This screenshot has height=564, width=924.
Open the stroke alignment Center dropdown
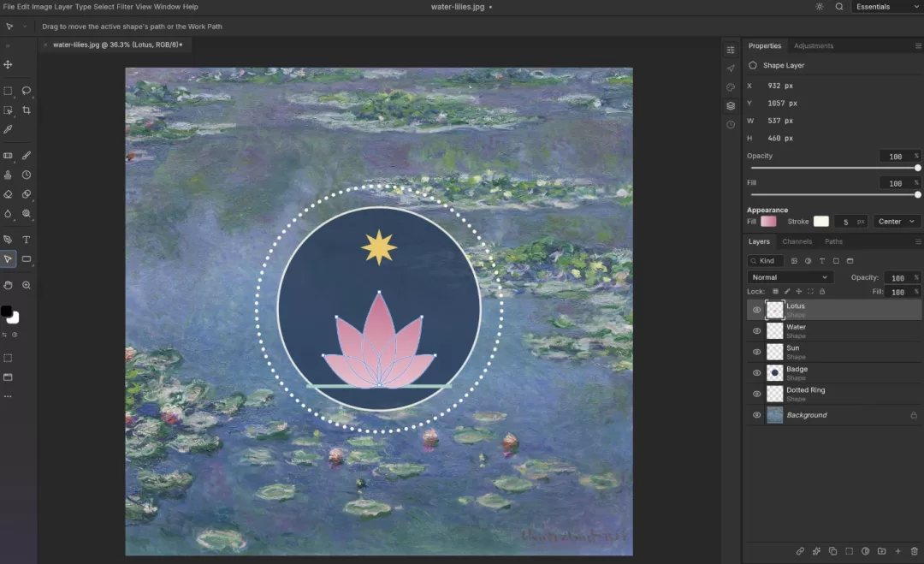pyautogui.click(x=897, y=222)
